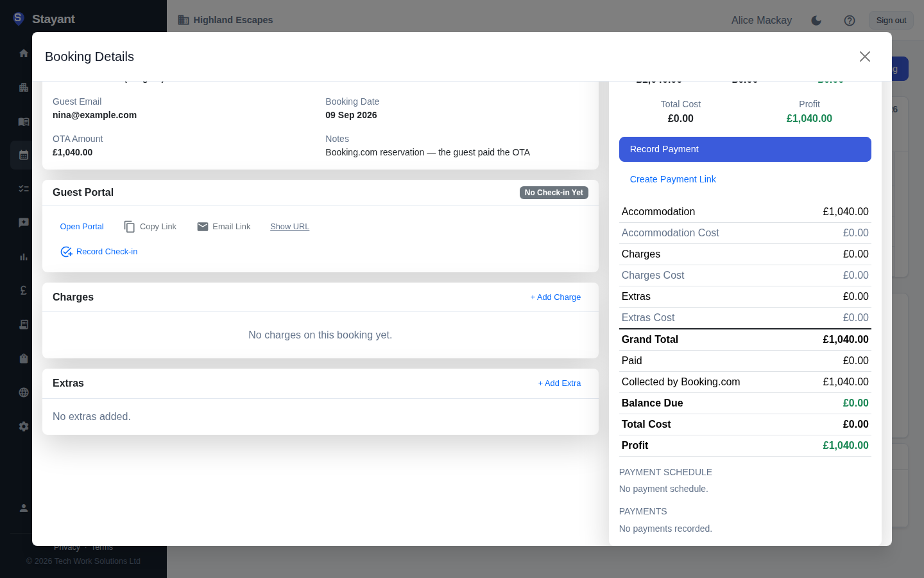Click the No Check-in Yet badge
The width and height of the screenshot is (924, 578).
(x=554, y=193)
